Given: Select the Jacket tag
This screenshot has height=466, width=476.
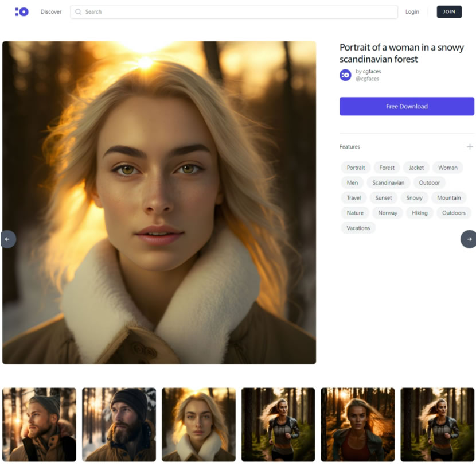Looking at the screenshot, I should 416,168.
